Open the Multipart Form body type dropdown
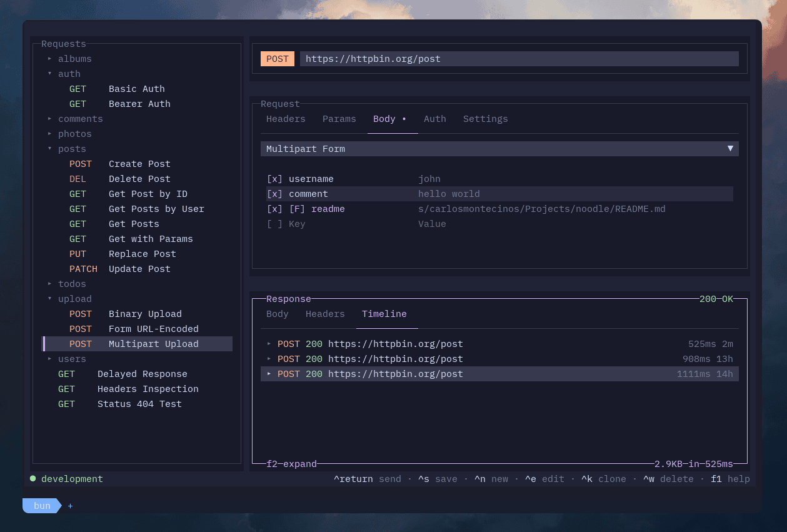Image resolution: width=787 pixels, height=532 pixels. point(499,149)
